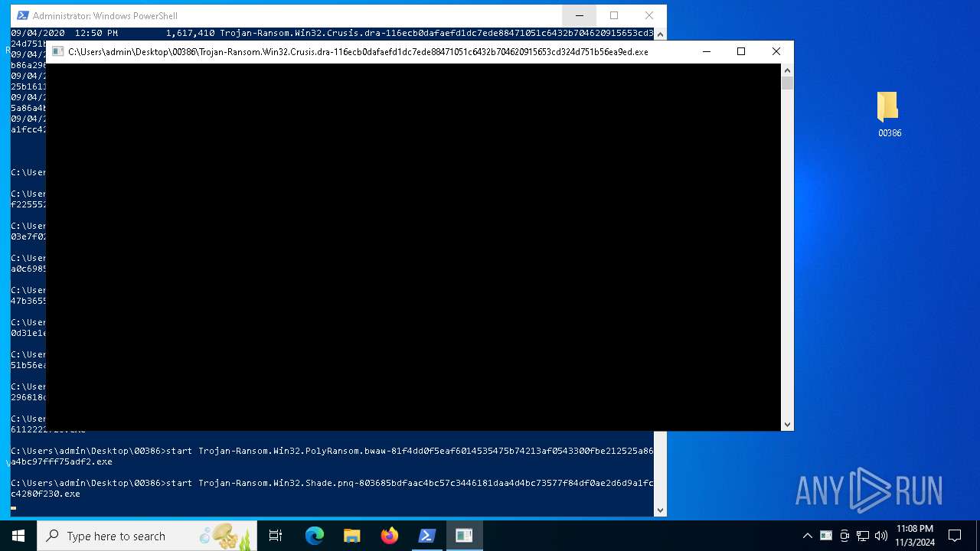The width and height of the screenshot is (980, 551).
Task: Minimize the PowerShell window
Action: click(x=579, y=15)
